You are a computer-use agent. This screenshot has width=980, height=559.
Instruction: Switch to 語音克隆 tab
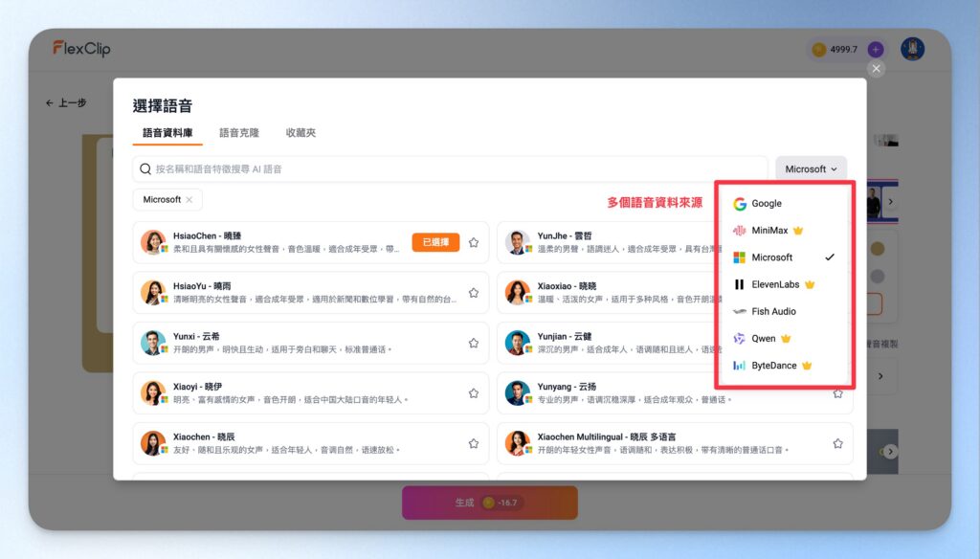(238, 132)
